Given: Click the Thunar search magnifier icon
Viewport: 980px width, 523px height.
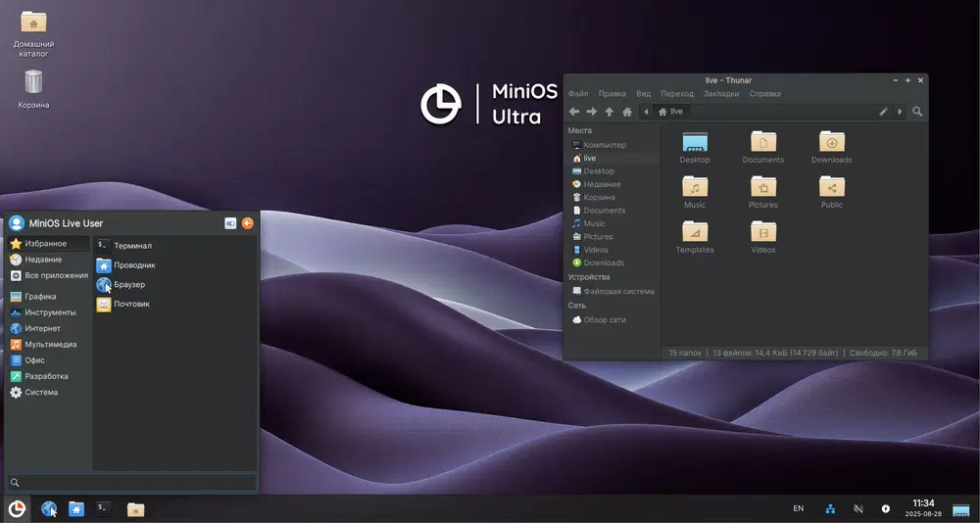Looking at the screenshot, I should click(x=917, y=112).
